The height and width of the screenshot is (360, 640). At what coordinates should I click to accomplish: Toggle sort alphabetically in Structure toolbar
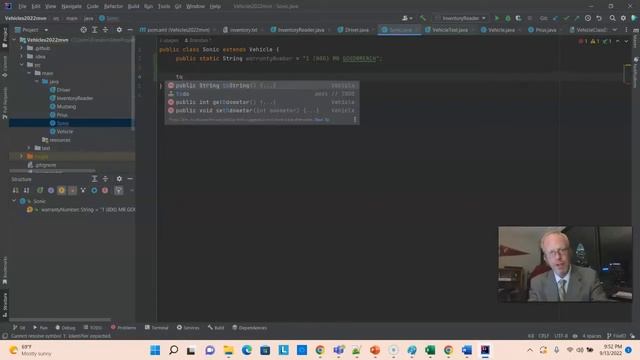(26, 190)
